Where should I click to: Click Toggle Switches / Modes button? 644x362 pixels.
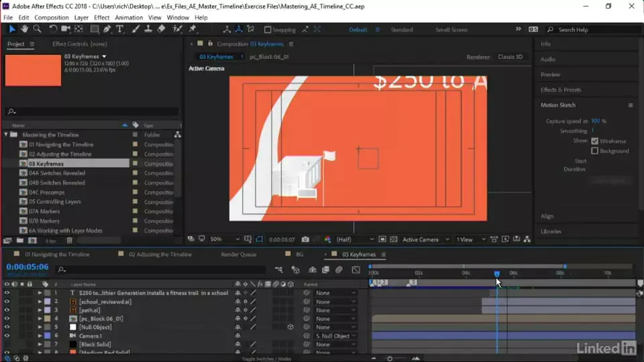coord(266,359)
